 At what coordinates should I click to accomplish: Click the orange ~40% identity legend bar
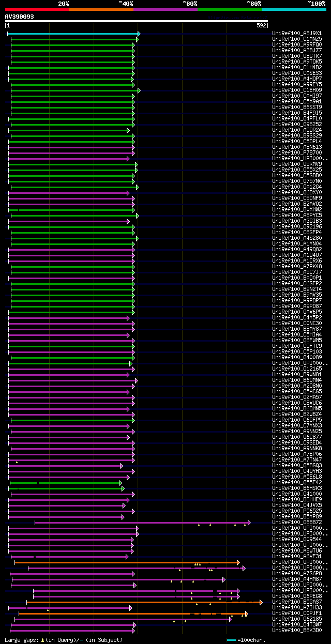[101, 9]
